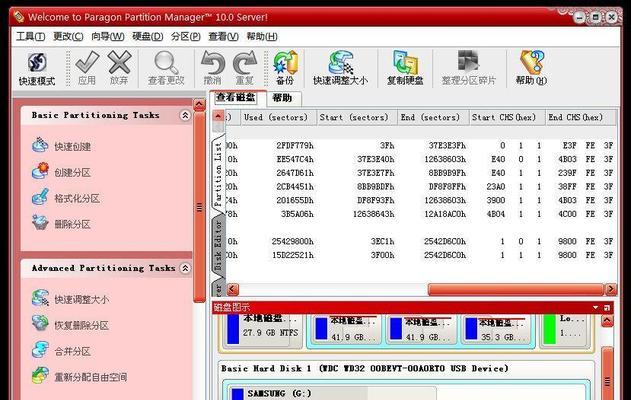Image resolution: width=631 pixels, height=400 pixels.
Task: Click the task sidebar vertical scrollbar thumb
Action: (x=199, y=207)
